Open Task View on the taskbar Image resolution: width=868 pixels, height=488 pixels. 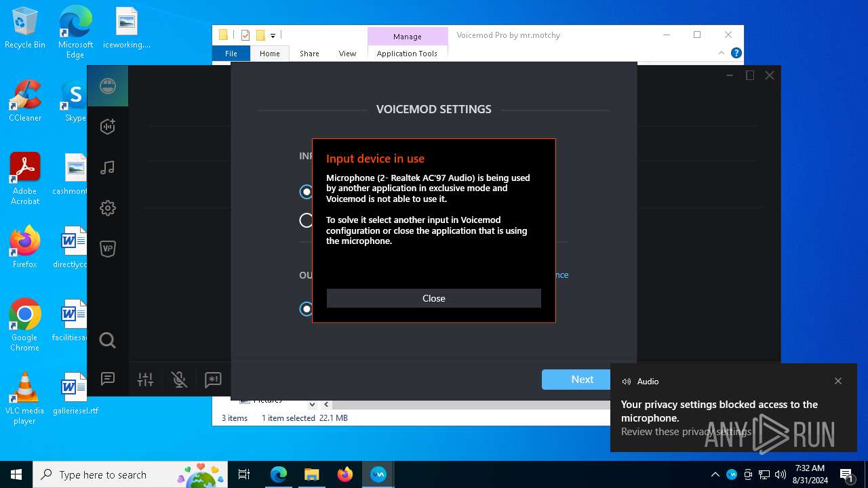tap(244, 474)
